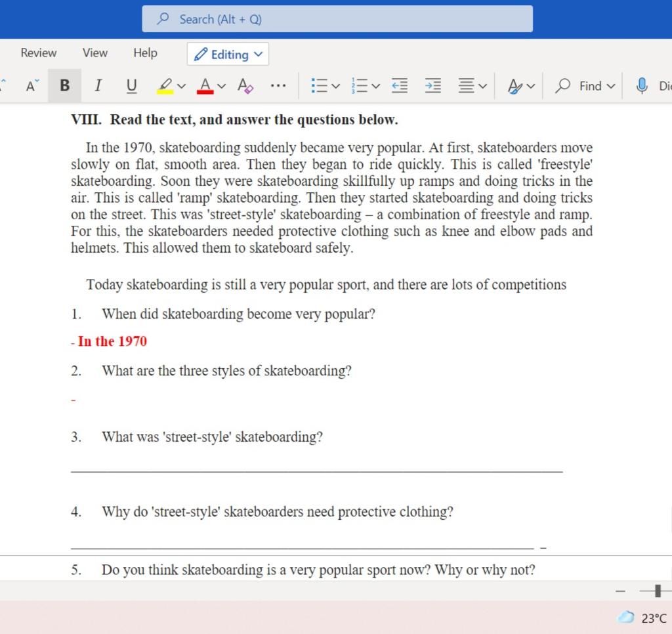Zoom out with minus button
The height and width of the screenshot is (634, 672).
pos(620,591)
